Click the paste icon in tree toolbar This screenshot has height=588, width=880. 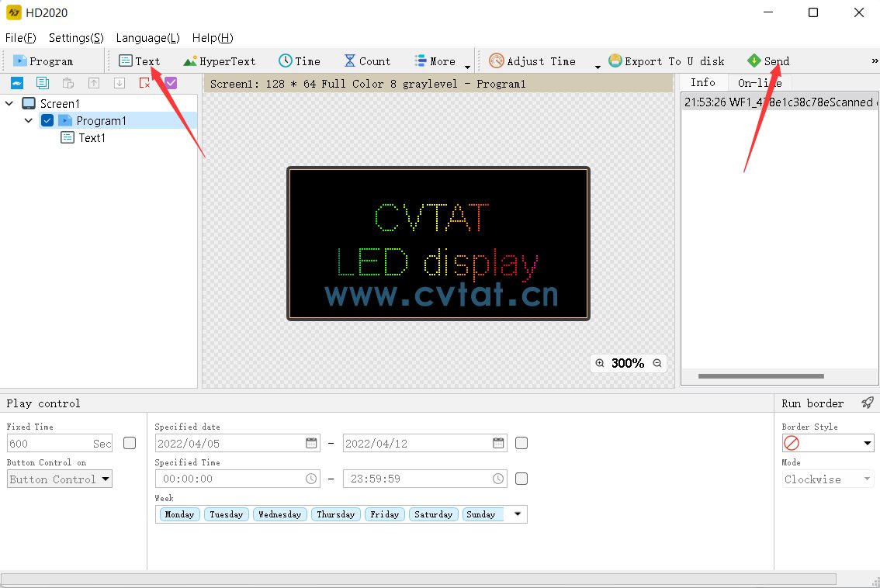point(68,84)
